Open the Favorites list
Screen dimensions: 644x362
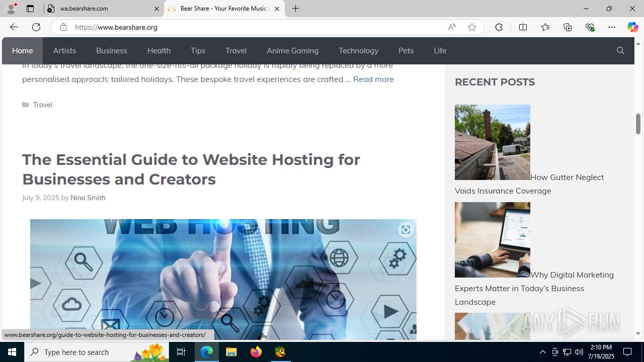(545, 27)
